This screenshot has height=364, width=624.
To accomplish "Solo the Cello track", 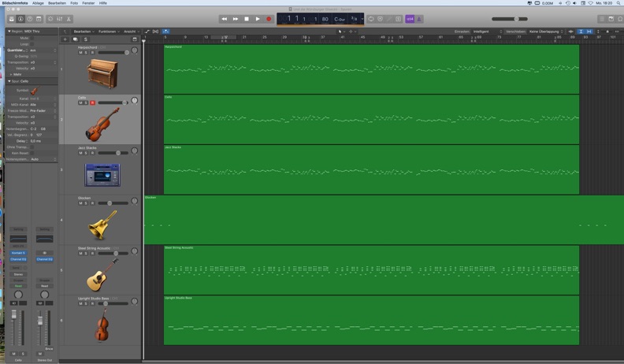I will pyautogui.click(x=86, y=102).
